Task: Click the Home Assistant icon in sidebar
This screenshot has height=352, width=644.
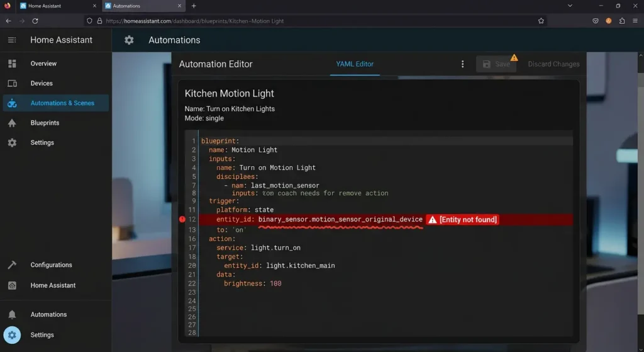Action: (x=12, y=285)
